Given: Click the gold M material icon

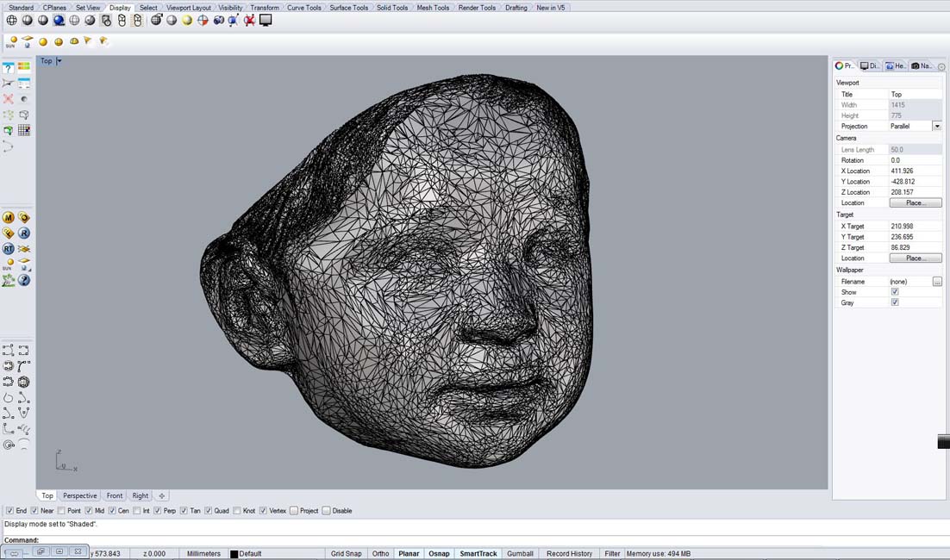Looking at the screenshot, I should pyautogui.click(x=9, y=218).
